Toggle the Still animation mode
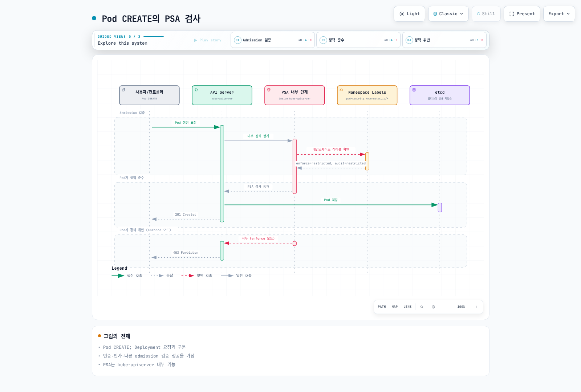Image resolution: width=581 pixels, height=392 pixels. pos(486,14)
